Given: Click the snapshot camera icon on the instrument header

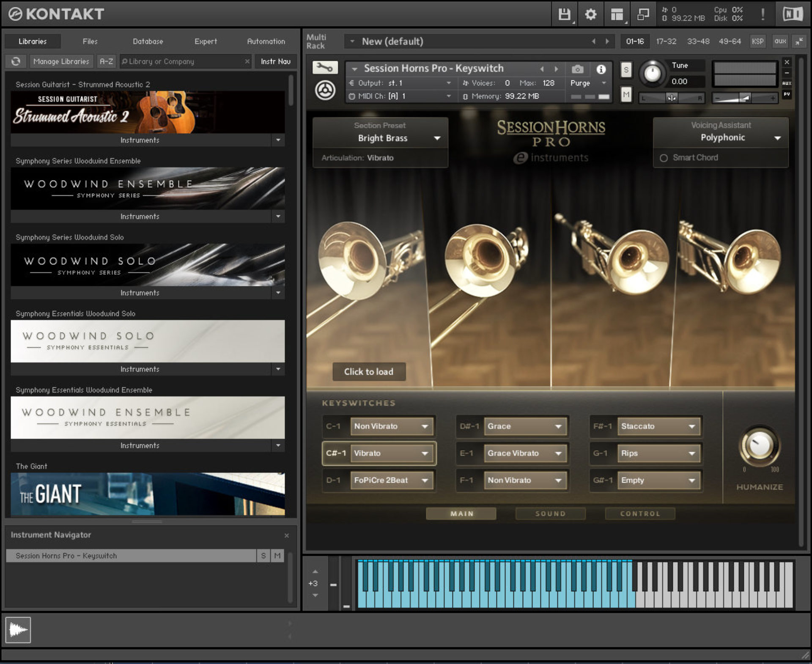Looking at the screenshot, I should pyautogui.click(x=577, y=69).
